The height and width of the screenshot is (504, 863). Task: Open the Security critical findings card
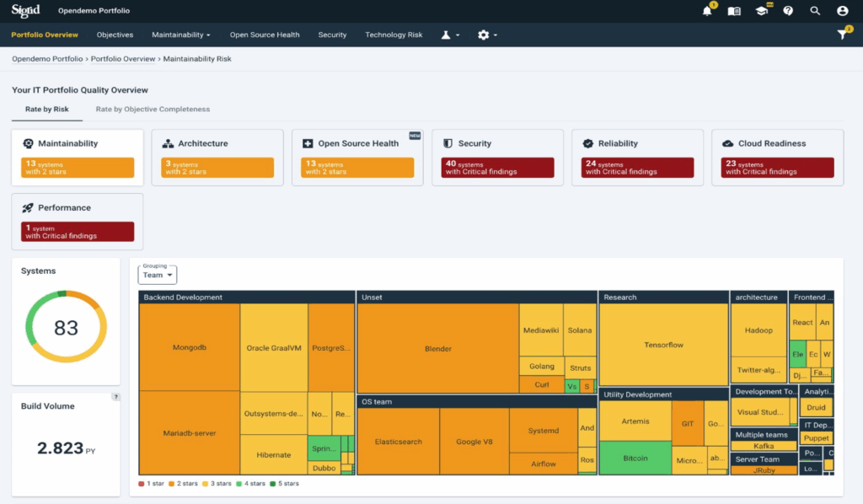(x=497, y=157)
